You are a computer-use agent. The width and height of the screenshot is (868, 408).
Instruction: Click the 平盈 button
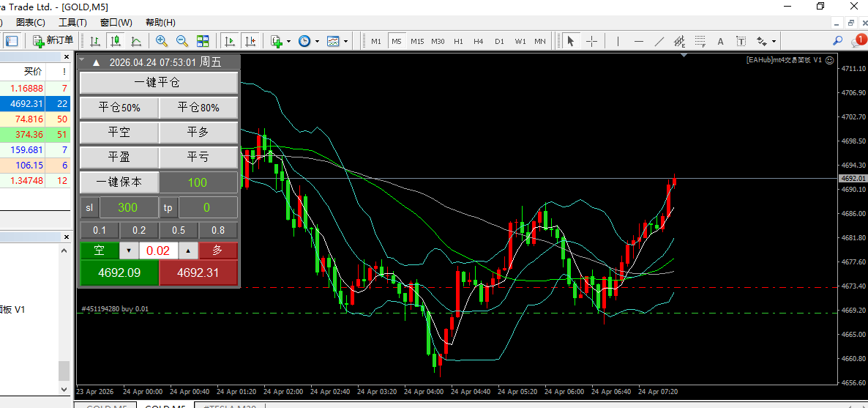tap(119, 157)
